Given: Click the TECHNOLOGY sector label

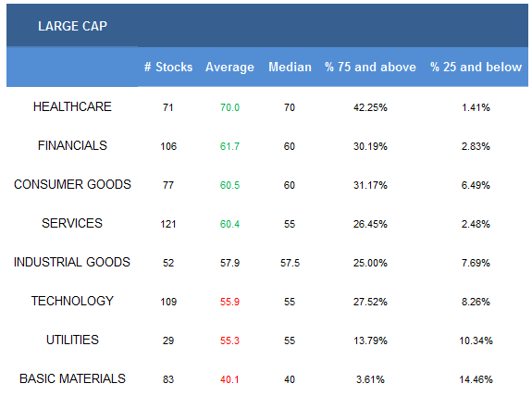Looking at the screenshot, I should coord(72,301).
